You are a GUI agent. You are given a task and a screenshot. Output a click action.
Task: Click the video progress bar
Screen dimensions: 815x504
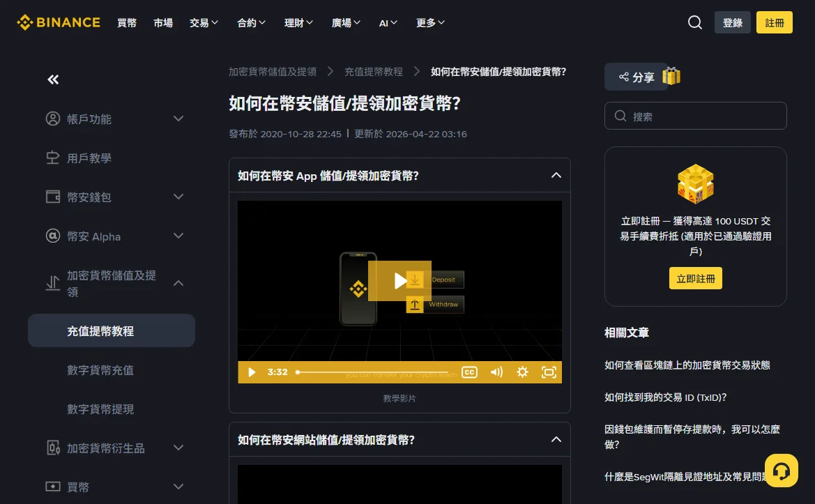click(x=374, y=372)
